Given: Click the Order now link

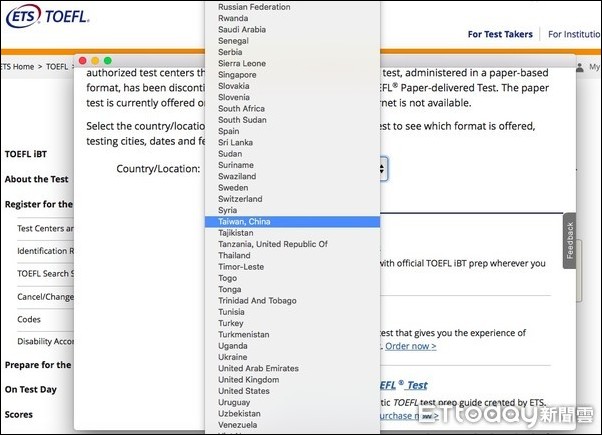Looking at the screenshot, I should click(x=410, y=346).
